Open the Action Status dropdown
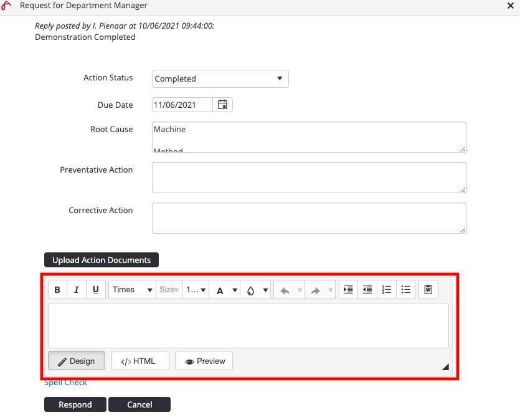The image size is (520, 420). (x=220, y=79)
